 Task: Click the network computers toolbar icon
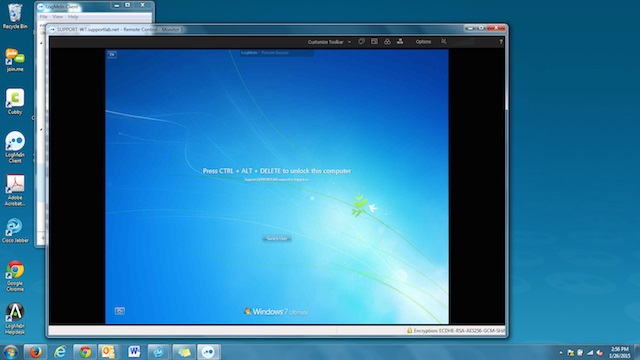(x=400, y=42)
